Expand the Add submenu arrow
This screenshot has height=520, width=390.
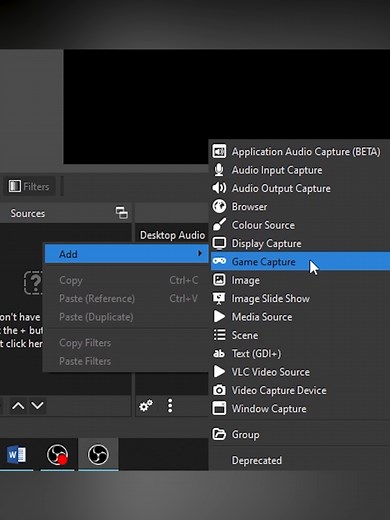coord(200,253)
